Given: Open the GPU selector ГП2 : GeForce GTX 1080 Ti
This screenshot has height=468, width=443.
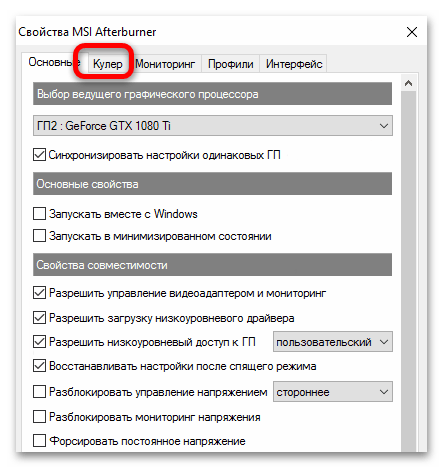Looking at the screenshot, I should (213, 126).
